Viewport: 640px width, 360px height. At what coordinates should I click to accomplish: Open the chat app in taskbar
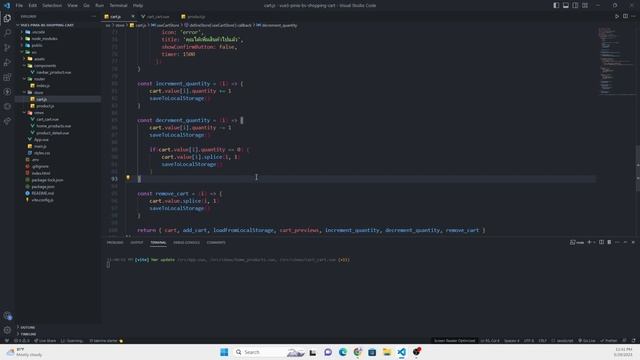click(328, 352)
